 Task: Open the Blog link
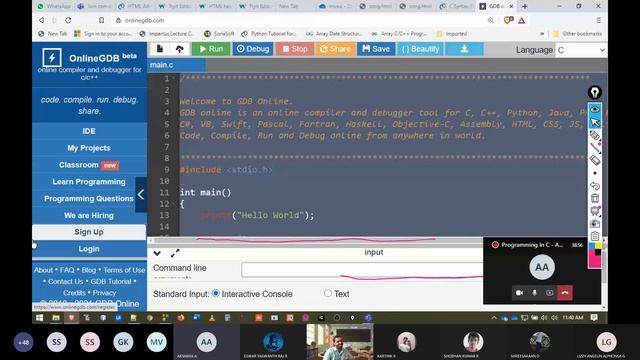coord(89,270)
